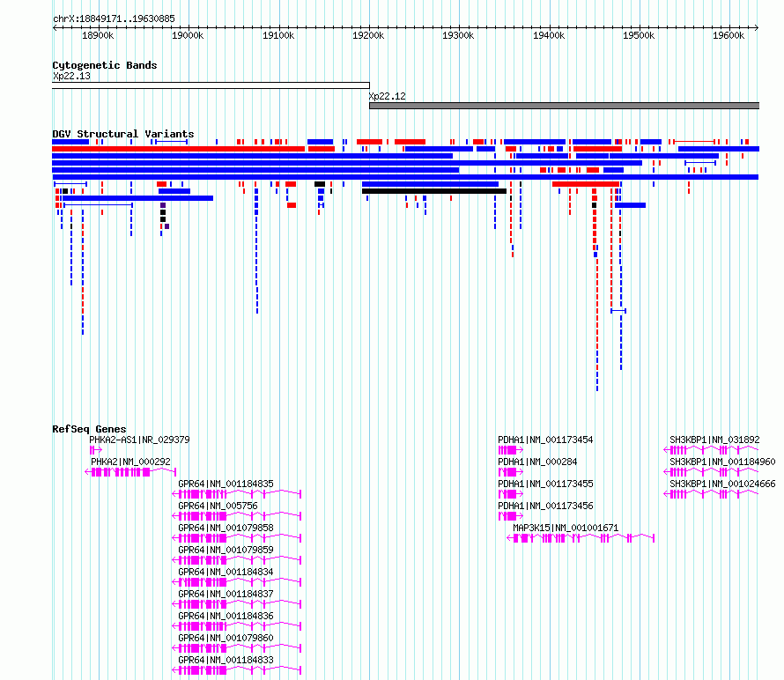Open GPR64|NM_001184834 transcript label
Viewport: 784px width, 680px height.
click(226, 572)
